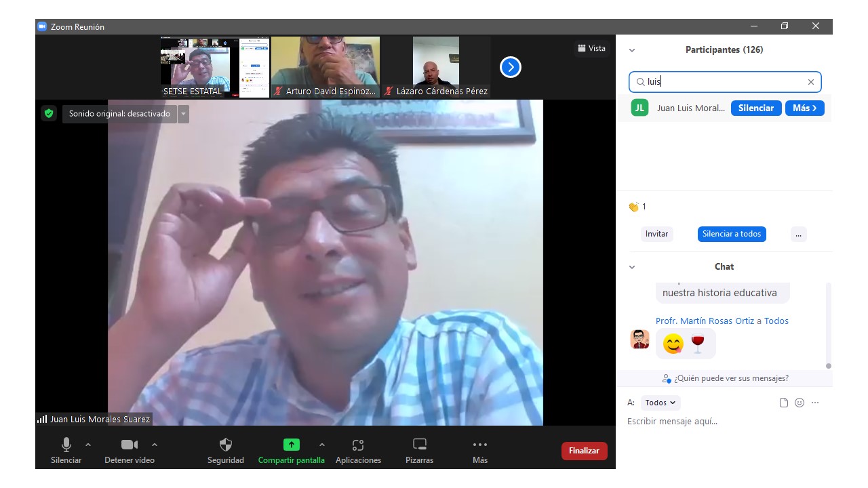Image resolution: width=868 pixels, height=488 pixels.
Task: Clear the participant search text
Action: click(810, 82)
